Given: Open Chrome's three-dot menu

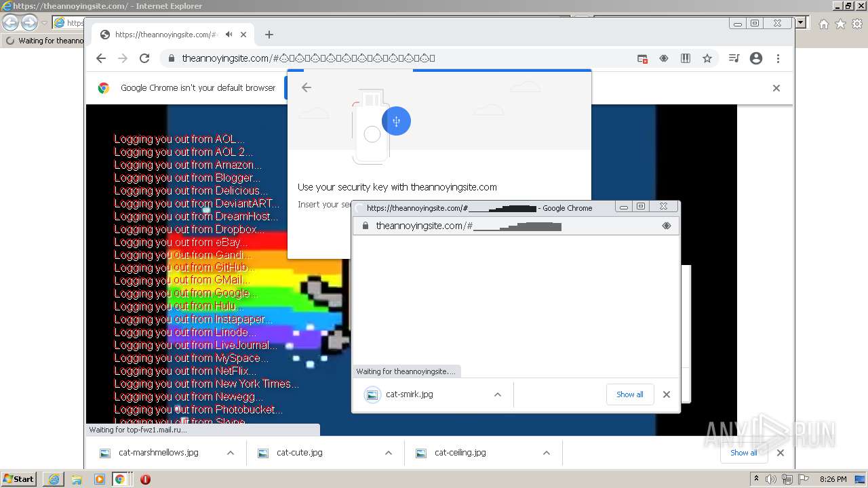Looking at the screenshot, I should (x=778, y=58).
